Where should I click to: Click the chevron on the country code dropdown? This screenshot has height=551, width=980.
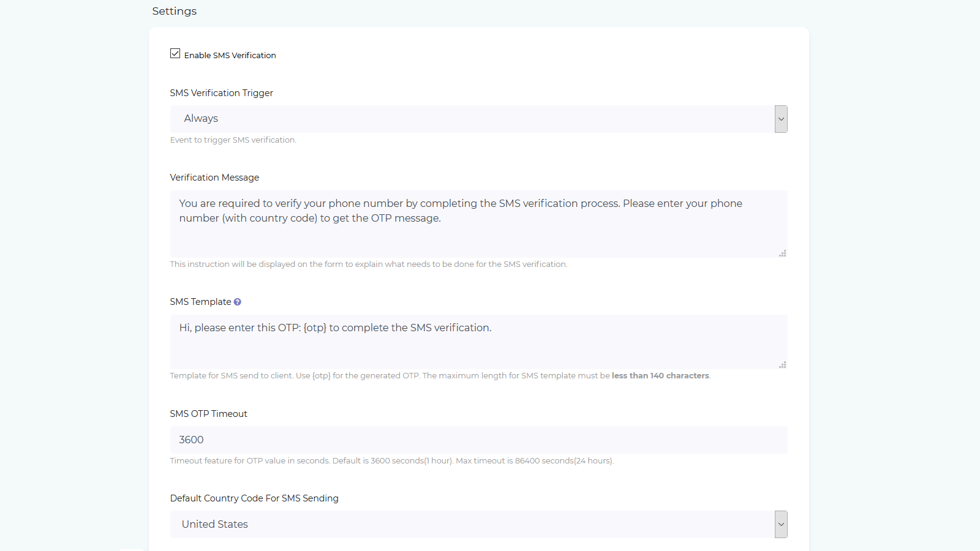[781, 525]
